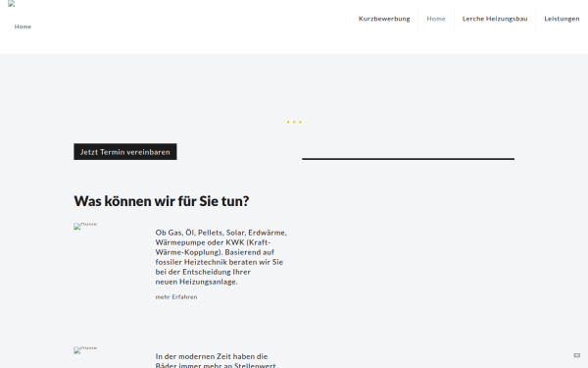588x368 pixels.
Task: Click the broken image beside Heizung text
Action: [85, 226]
